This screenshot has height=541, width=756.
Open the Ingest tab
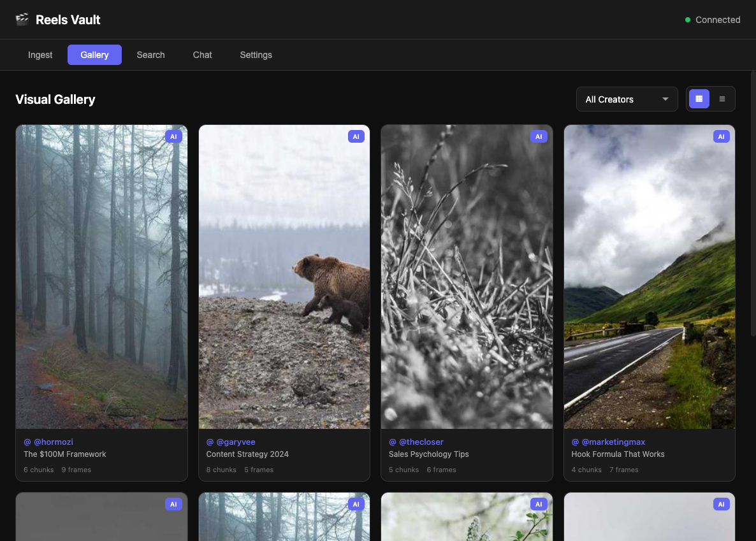[40, 55]
